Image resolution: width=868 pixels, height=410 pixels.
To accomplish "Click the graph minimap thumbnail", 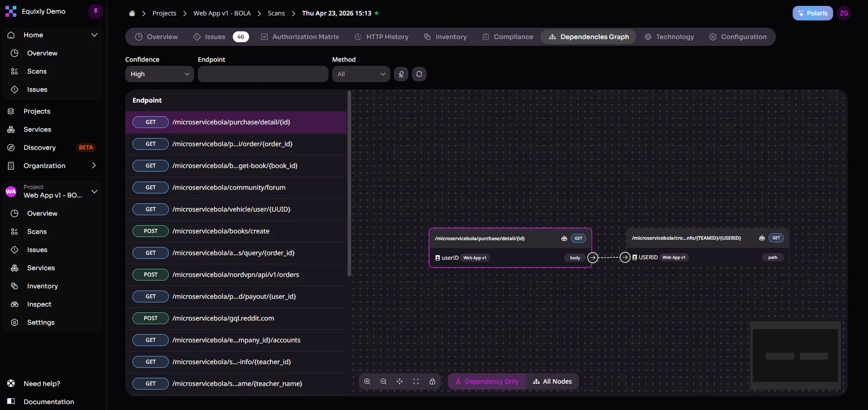I will point(795,356).
